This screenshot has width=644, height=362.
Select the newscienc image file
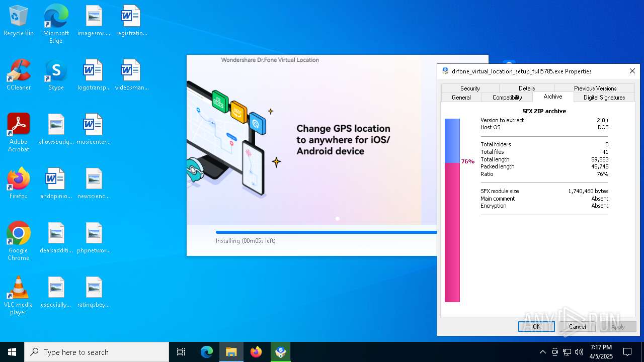(94, 184)
